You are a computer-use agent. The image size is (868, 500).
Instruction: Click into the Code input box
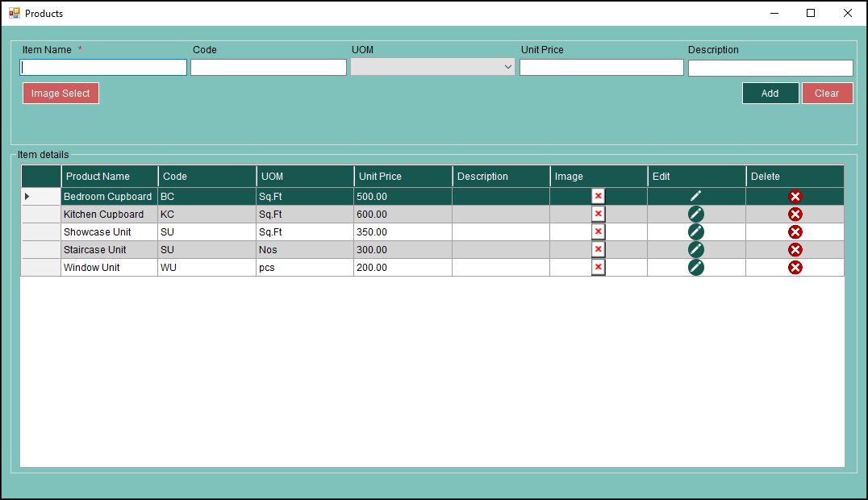click(x=268, y=67)
